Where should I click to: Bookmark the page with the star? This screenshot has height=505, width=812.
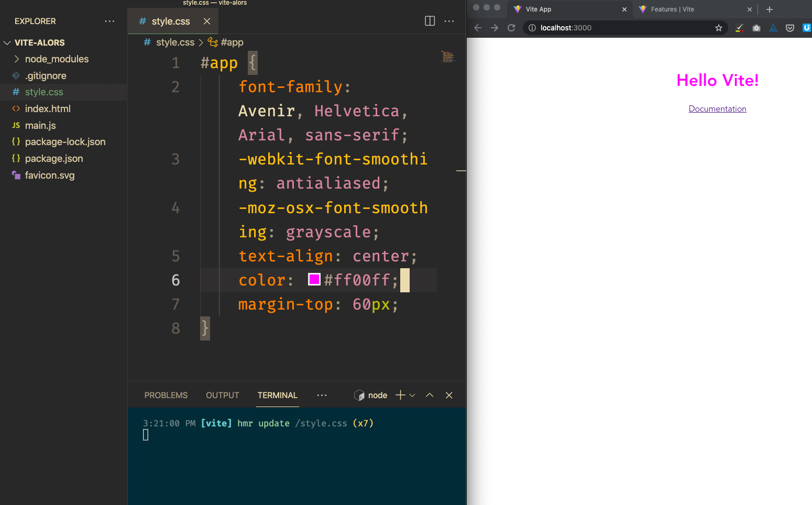[x=719, y=28]
